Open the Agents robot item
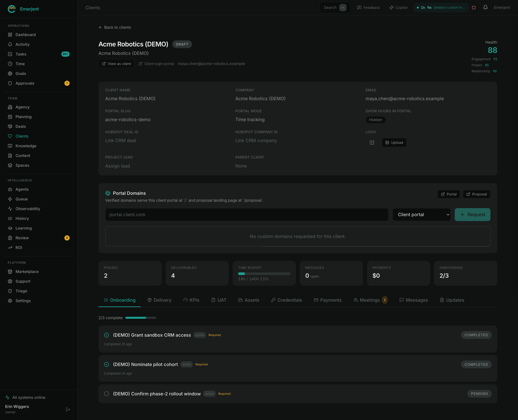 coord(39,189)
